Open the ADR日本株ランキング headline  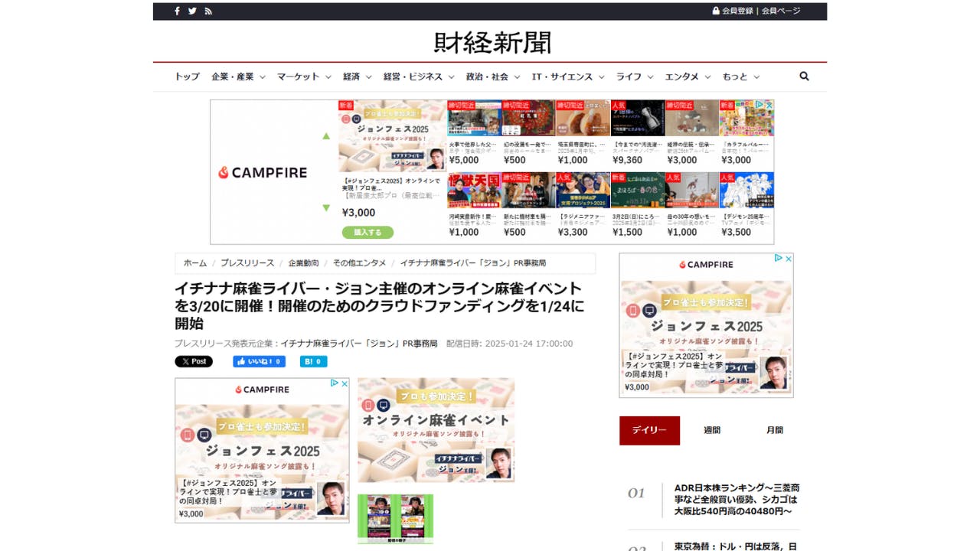(737, 499)
